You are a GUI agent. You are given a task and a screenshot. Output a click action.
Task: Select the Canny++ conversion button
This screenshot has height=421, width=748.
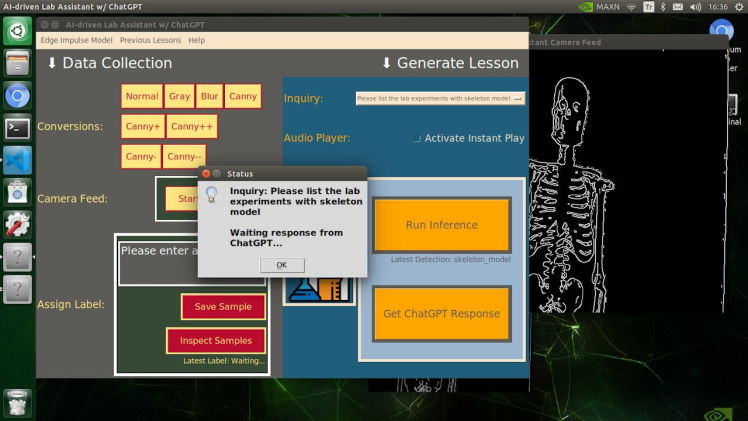pos(192,126)
